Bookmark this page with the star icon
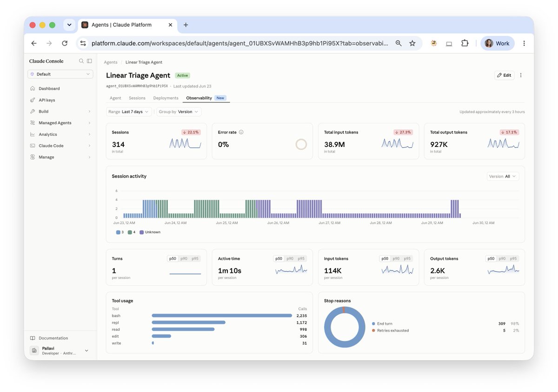Screen dimensions: 558x392 [x=412, y=43]
